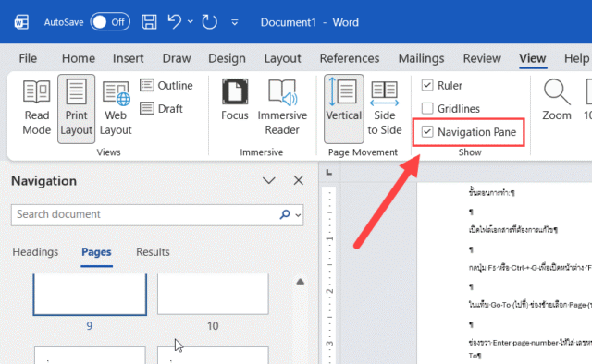592x364 pixels.
Task: Select Vertical page movement
Action: click(344, 109)
